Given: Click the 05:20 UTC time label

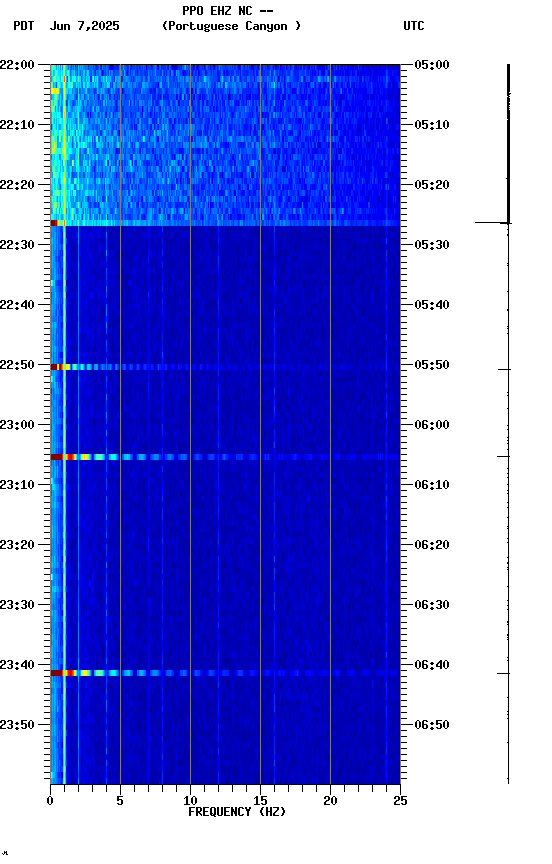Looking at the screenshot, I should [x=432, y=185].
